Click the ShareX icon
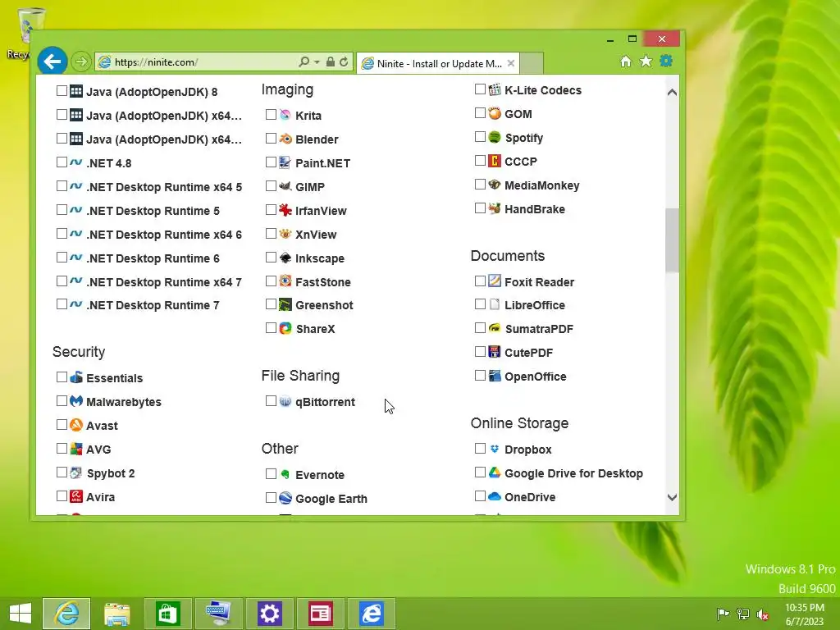 coord(285,328)
